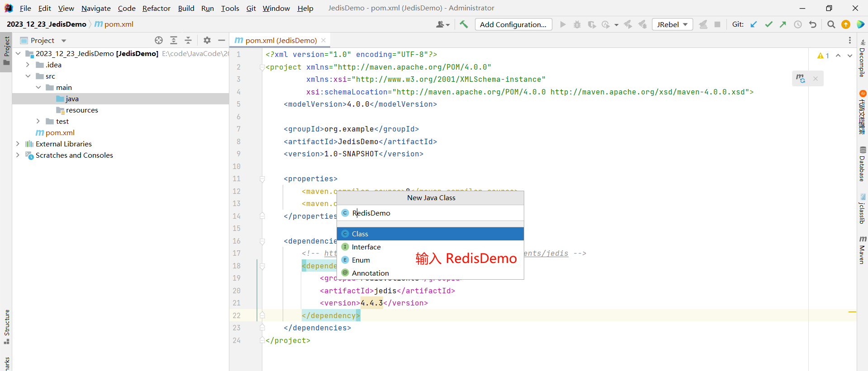Open the profiler run options dropdown arrow
The image size is (868, 371).
(616, 25)
